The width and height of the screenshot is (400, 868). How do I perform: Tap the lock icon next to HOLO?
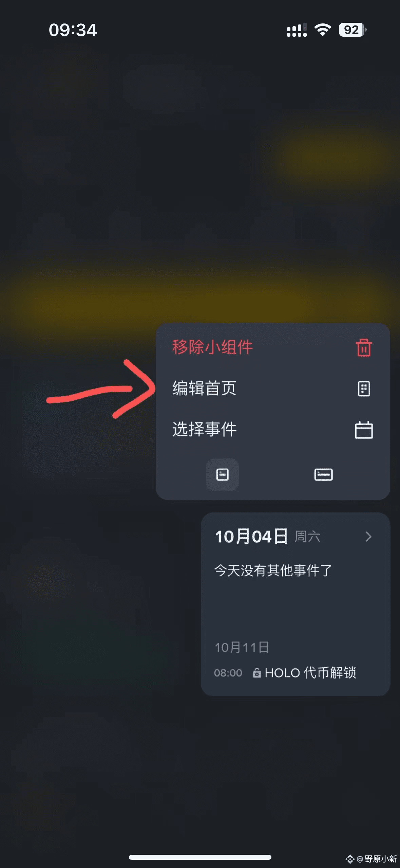[257, 673]
